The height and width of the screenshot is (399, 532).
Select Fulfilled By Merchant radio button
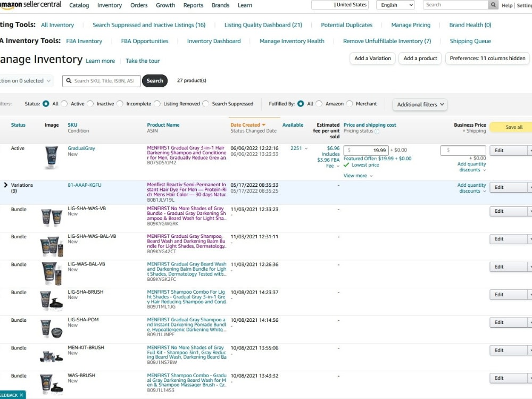tap(350, 104)
